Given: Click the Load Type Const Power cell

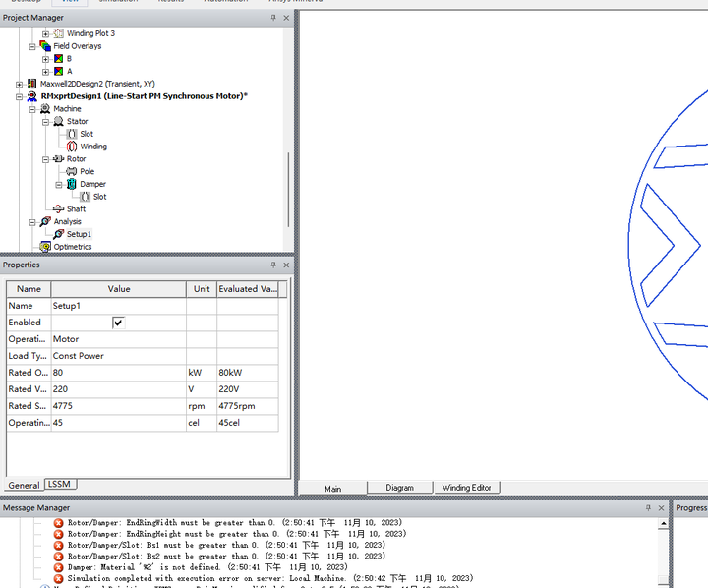Looking at the screenshot, I should pos(119,356).
